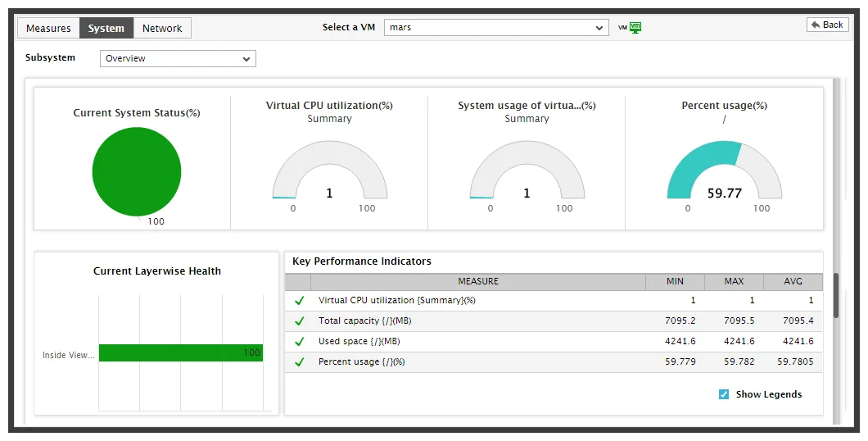868x441 pixels.
Task: Click the 7095.2 minimum value
Action: pyautogui.click(x=680, y=321)
